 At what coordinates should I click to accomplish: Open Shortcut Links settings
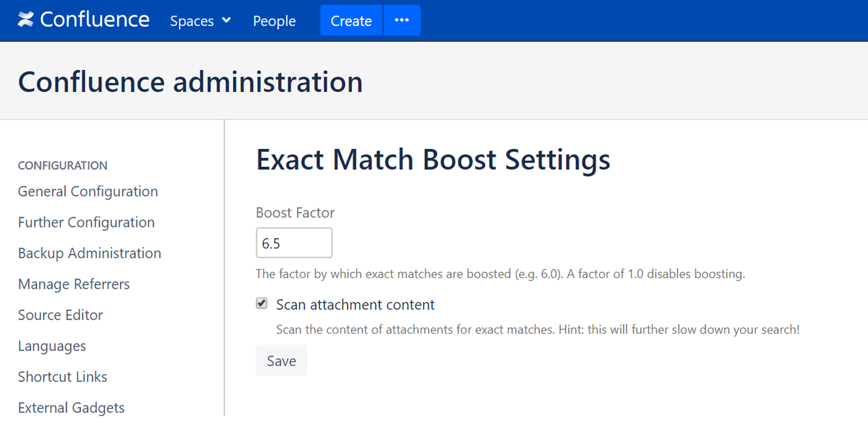[62, 377]
